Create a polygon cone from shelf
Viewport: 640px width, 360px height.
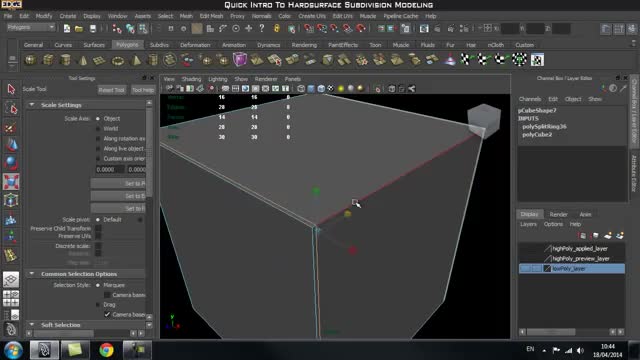pos(83,60)
